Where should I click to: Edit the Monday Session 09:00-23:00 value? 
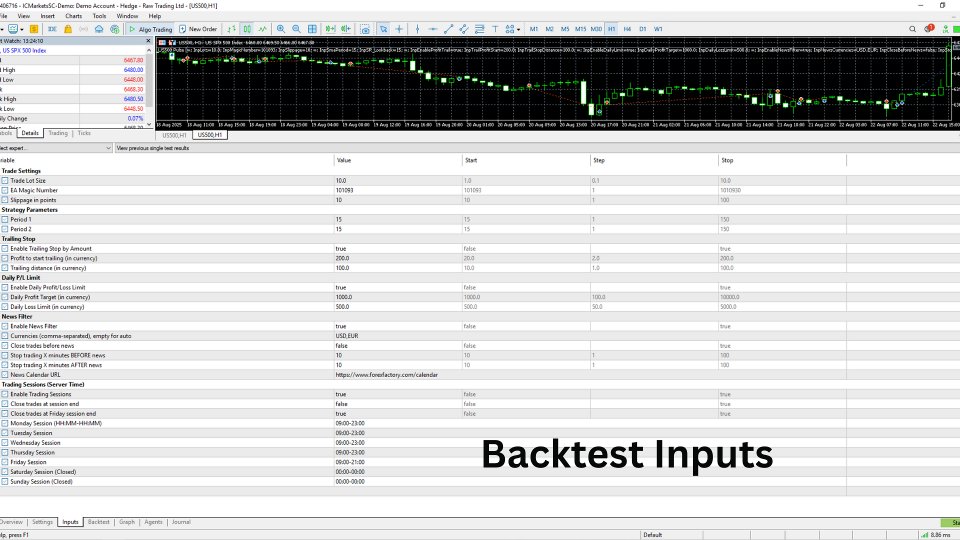(350, 423)
